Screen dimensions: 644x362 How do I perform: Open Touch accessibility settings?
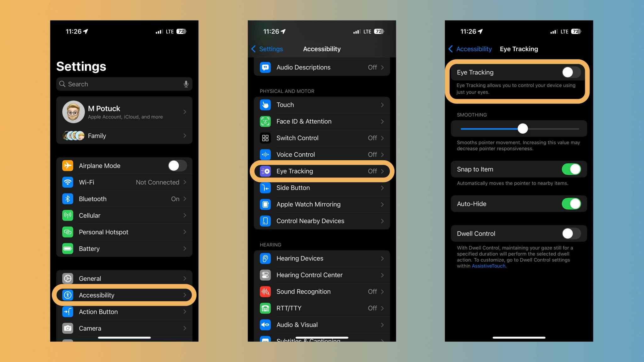pyautogui.click(x=322, y=104)
